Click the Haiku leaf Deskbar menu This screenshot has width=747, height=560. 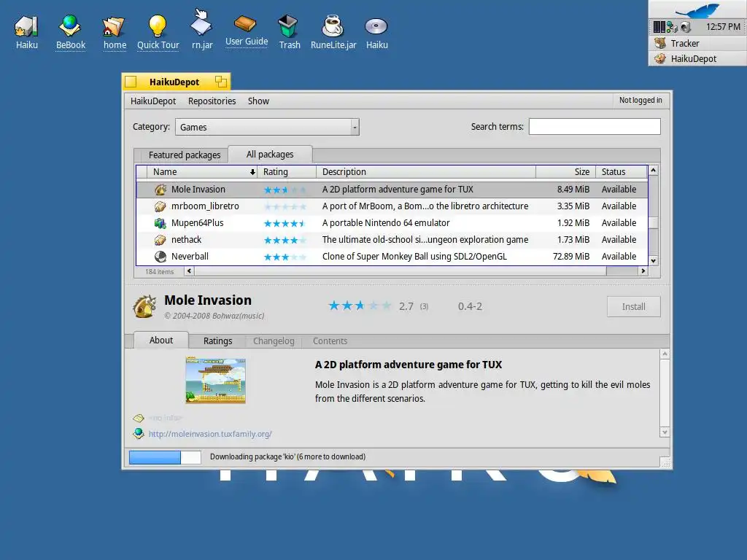[x=697, y=9]
